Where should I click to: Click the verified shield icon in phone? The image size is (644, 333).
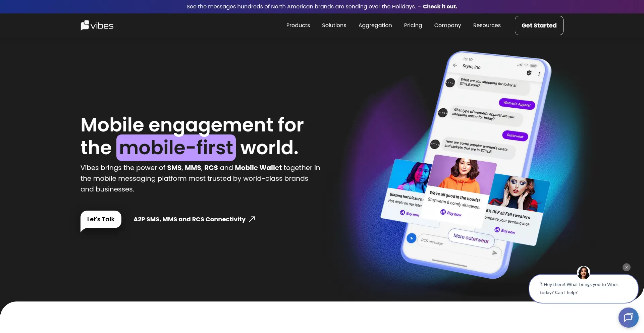tap(529, 73)
